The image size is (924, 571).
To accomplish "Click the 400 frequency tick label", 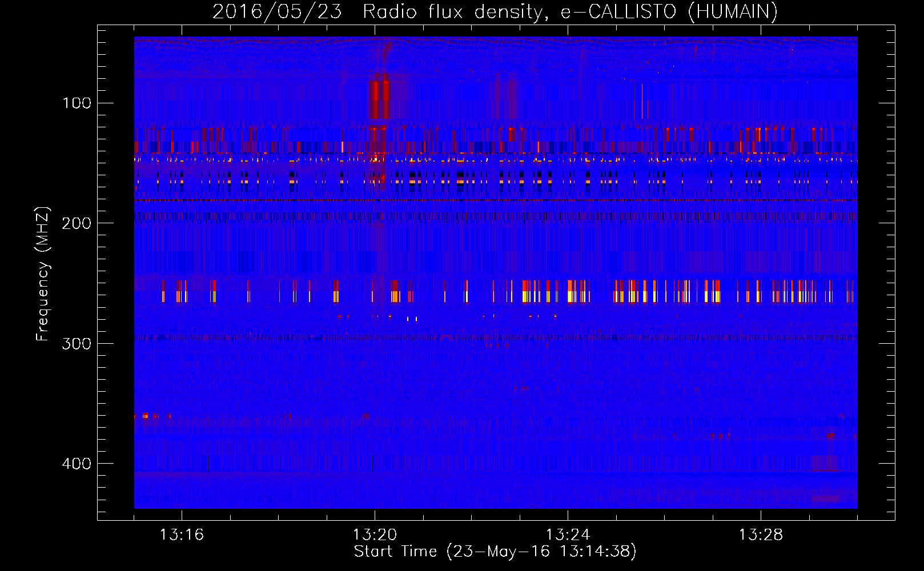I will click(x=77, y=463).
